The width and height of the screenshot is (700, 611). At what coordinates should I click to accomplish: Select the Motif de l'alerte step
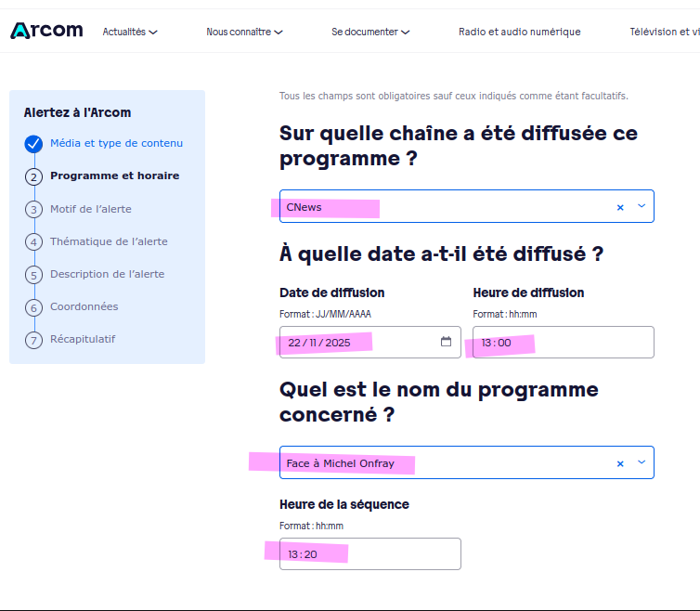pyautogui.click(x=91, y=208)
